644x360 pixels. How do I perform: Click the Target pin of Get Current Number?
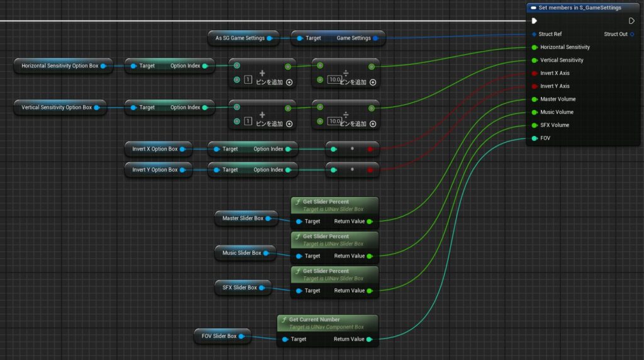pyautogui.click(x=285, y=339)
